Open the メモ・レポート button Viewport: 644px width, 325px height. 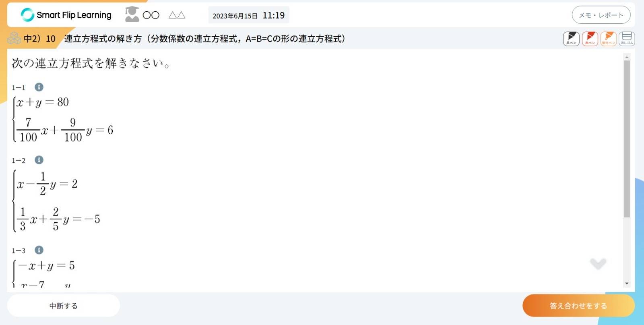tap(601, 15)
